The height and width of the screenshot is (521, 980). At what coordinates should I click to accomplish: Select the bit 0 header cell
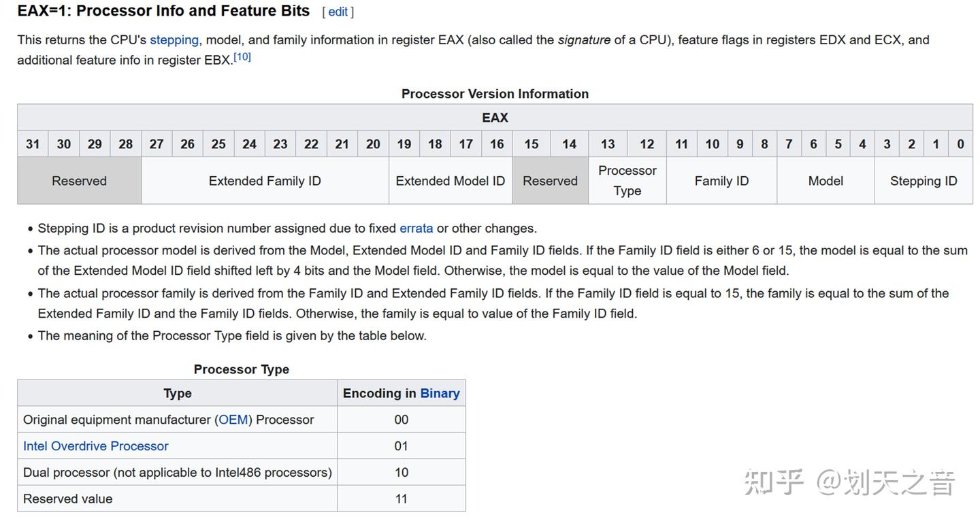click(x=960, y=144)
